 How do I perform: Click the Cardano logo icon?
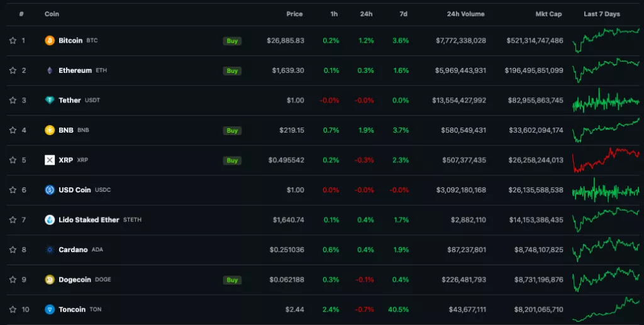tap(50, 250)
